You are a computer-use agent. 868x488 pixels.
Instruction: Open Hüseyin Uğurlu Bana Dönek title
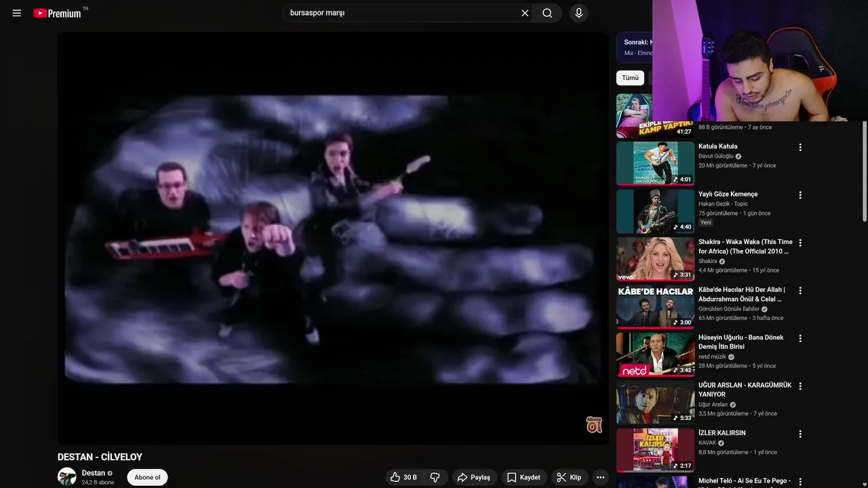[741, 342]
